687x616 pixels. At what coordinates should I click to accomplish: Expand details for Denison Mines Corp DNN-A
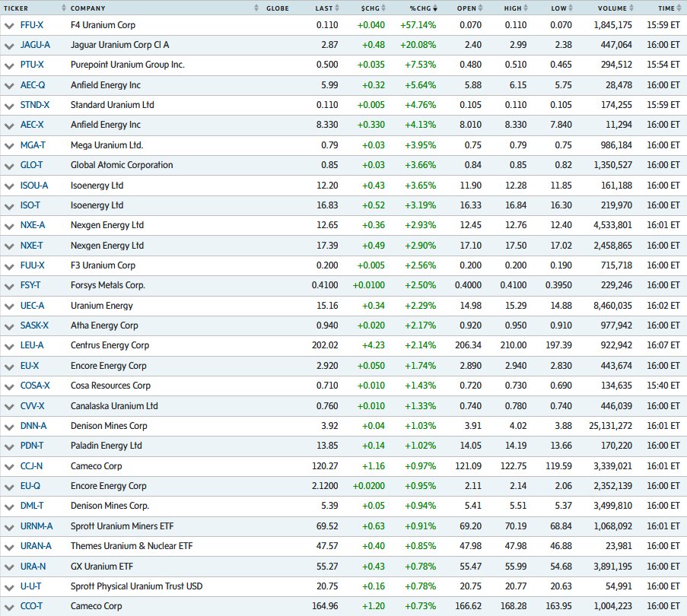(9, 426)
